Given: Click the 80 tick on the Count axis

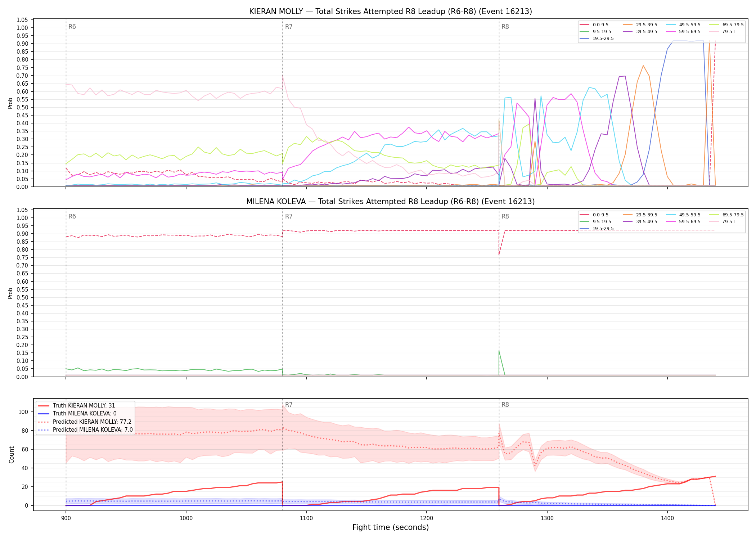Looking at the screenshot, I should click(x=25, y=431).
